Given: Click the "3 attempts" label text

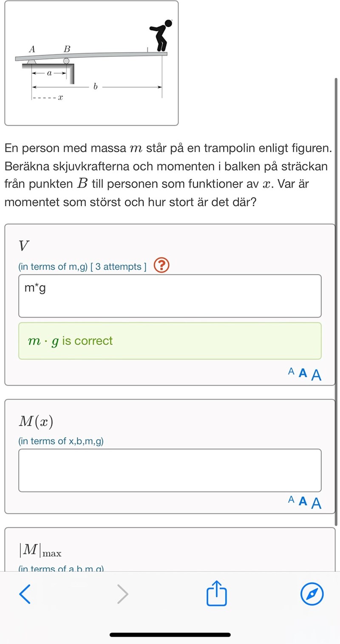Looking at the screenshot, I should pos(118,267).
